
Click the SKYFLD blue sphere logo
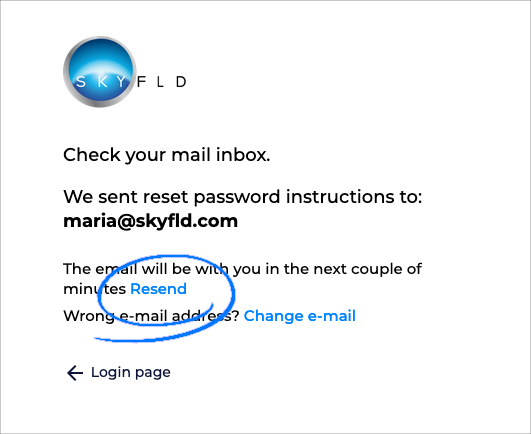100,72
